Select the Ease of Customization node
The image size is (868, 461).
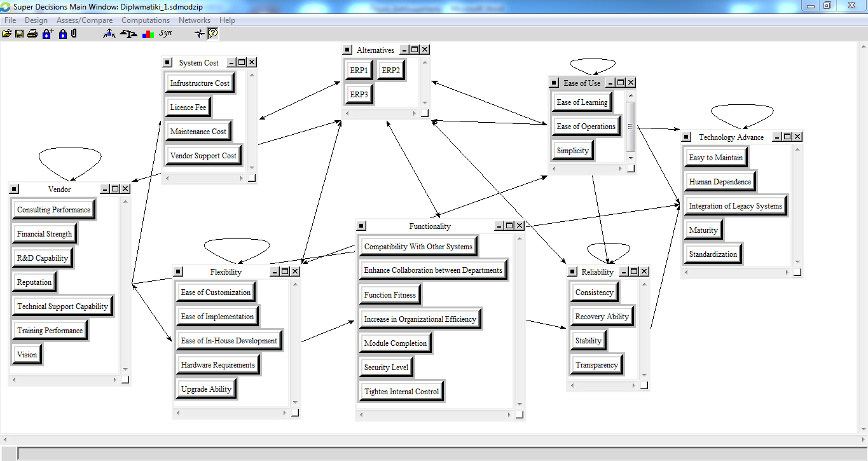pyautogui.click(x=216, y=292)
